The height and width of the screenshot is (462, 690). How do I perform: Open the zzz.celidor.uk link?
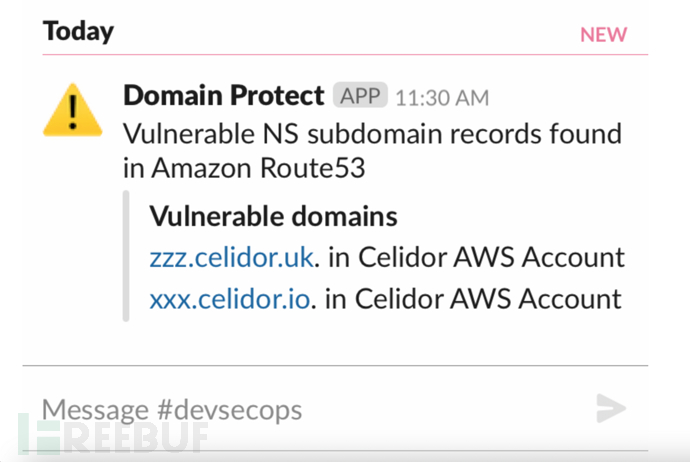click(230, 257)
